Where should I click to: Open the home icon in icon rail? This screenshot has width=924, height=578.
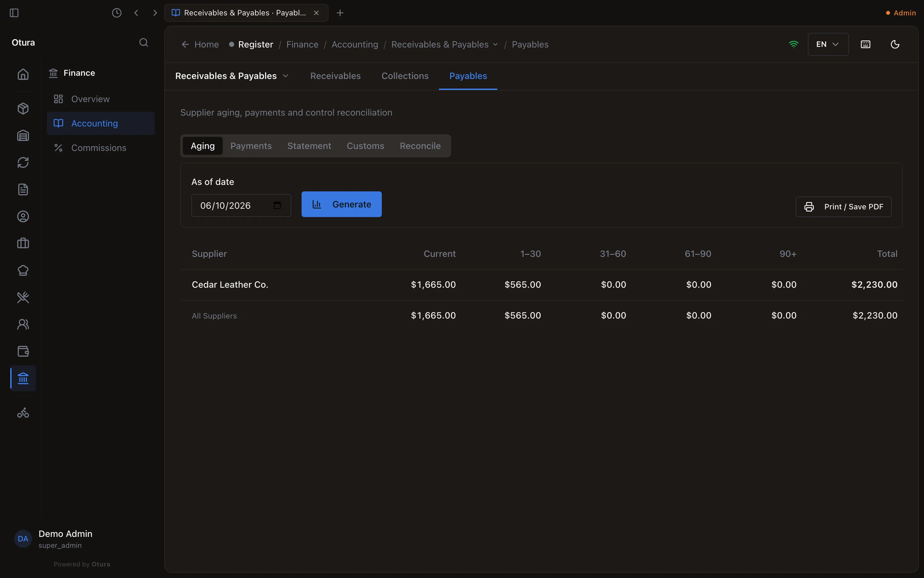point(23,74)
